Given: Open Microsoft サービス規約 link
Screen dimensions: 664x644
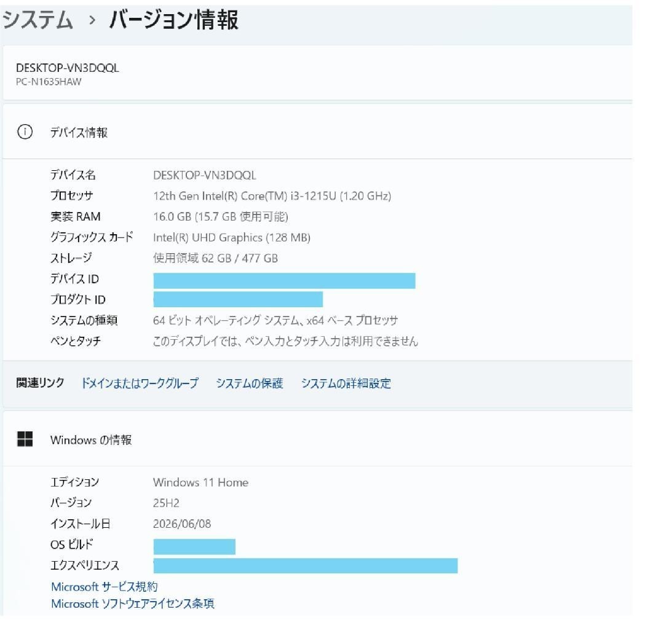Looking at the screenshot, I should coord(104,586).
